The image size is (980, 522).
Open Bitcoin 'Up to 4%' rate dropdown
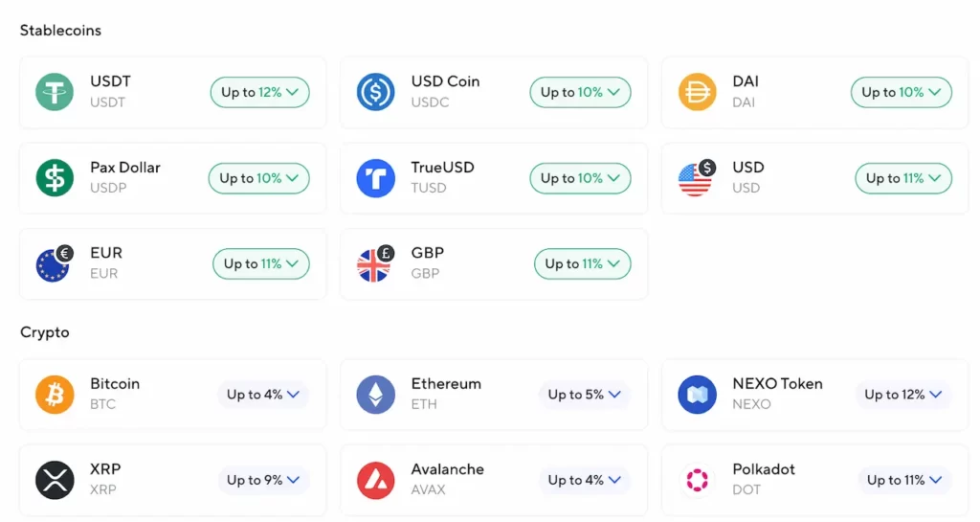point(263,395)
